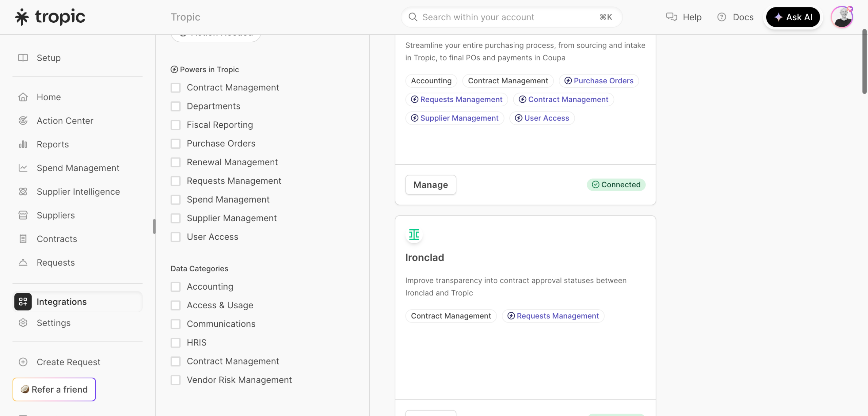The height and width of the screenshot is (416, 868).
Task: Click Create Request plus icon
Action: (x=23, y=362)
